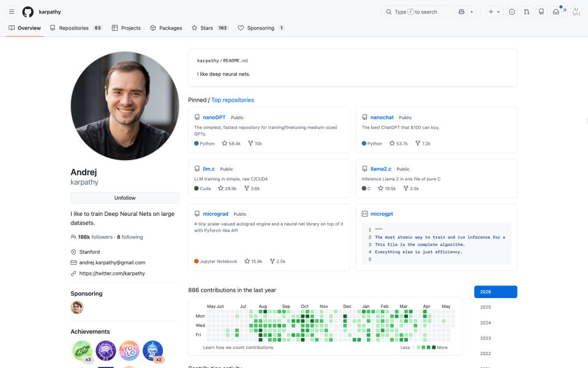
Task: Click the 886 contributions heading
Action: click(232, 290)
